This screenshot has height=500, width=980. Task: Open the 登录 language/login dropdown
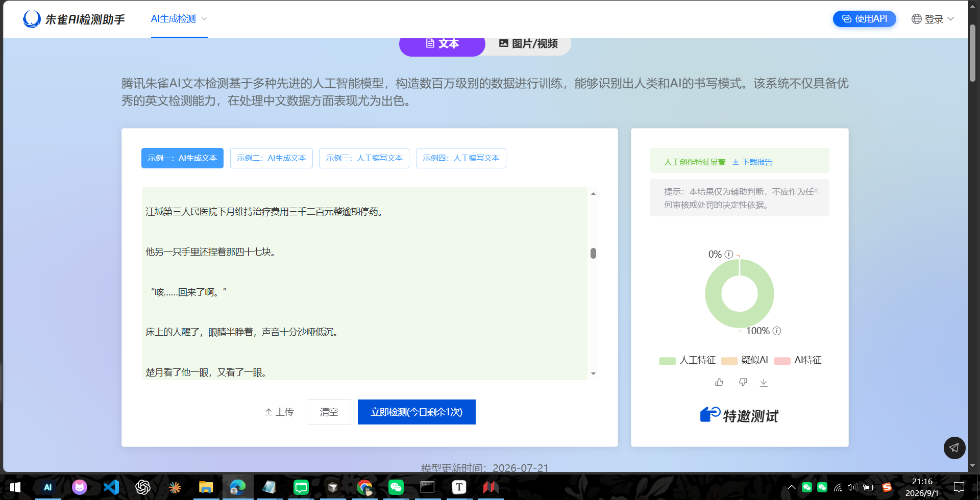tap(933, 19)
